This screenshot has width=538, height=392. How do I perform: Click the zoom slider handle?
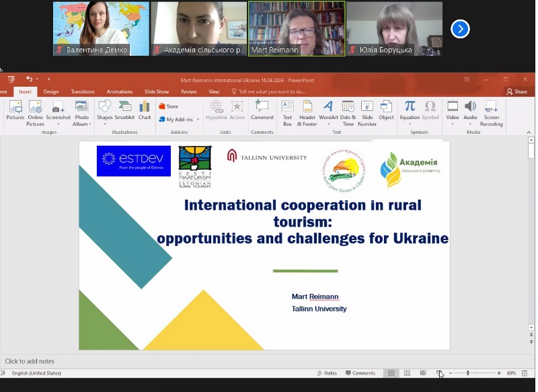point(467,373)
